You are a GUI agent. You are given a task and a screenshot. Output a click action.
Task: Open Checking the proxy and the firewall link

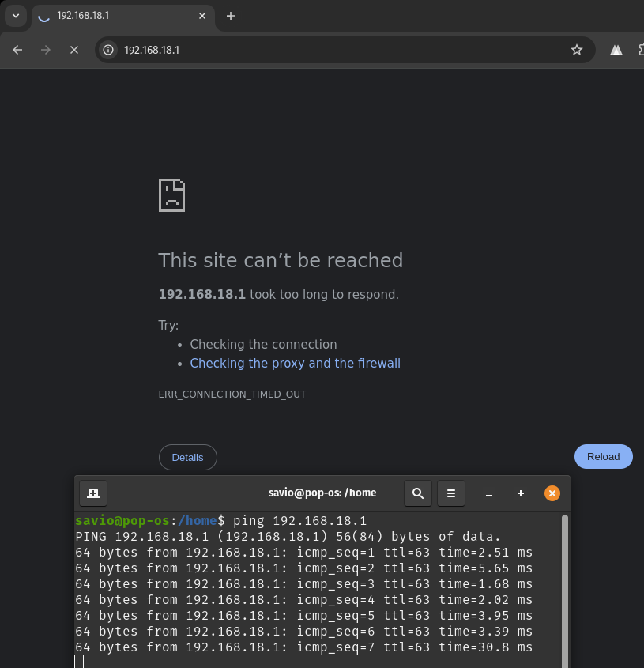click(x=295, y=363)
